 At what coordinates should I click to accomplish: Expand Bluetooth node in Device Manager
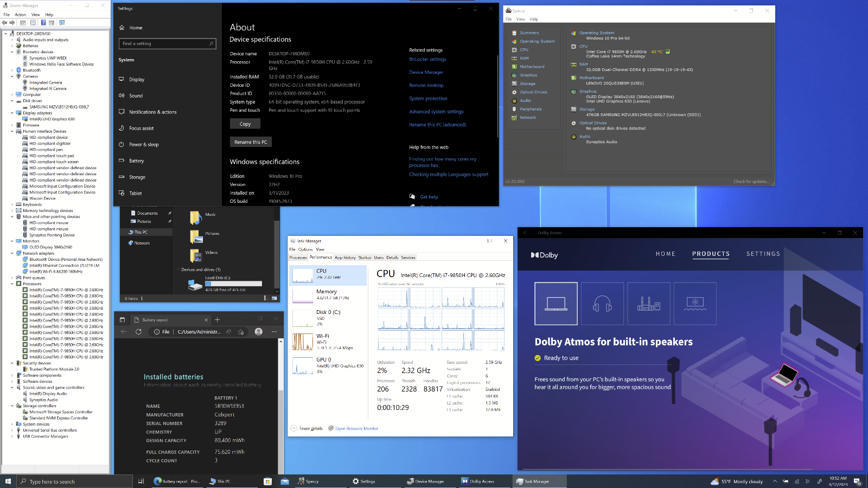tap(12, 70)
